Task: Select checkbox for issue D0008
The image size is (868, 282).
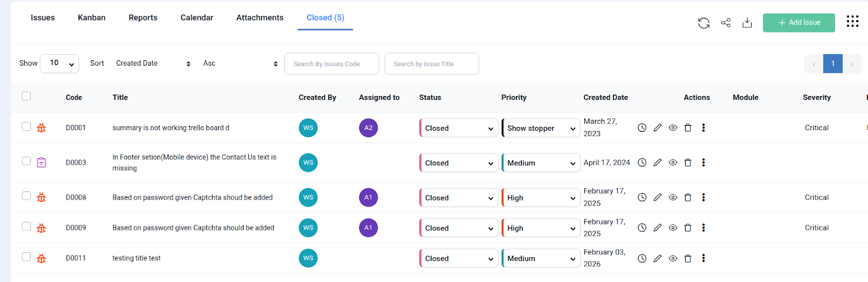Action: pos(27,196)
